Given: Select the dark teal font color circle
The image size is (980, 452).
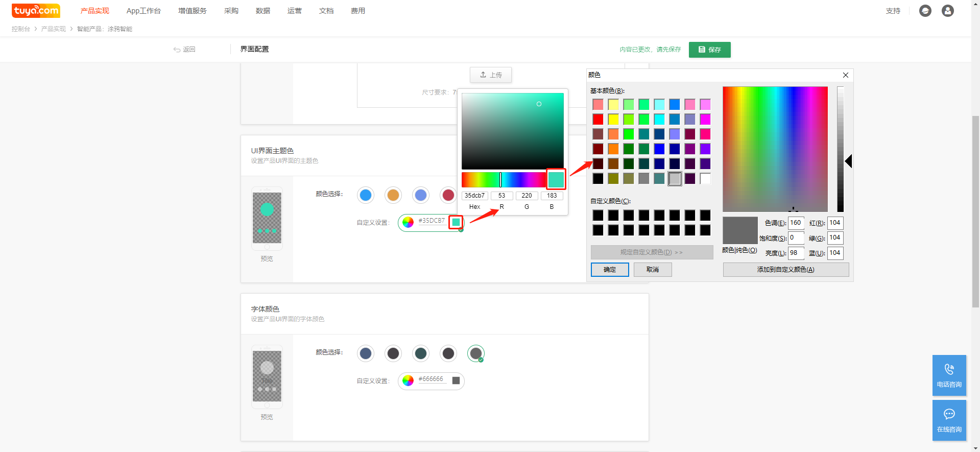Looking at the screenshot, I should tap(421, 353).
